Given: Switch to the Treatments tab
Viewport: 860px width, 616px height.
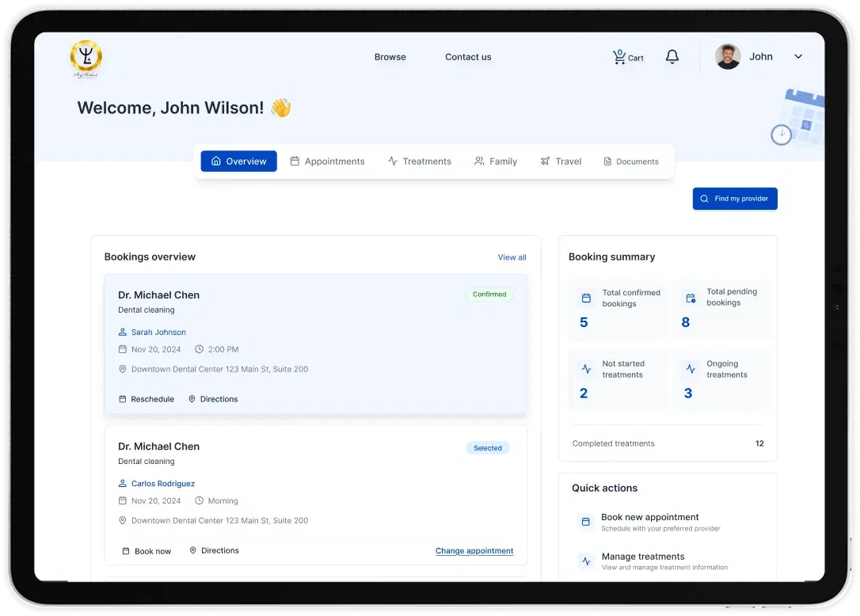Looking at the screenshot, I should click(x=420, y=162).
